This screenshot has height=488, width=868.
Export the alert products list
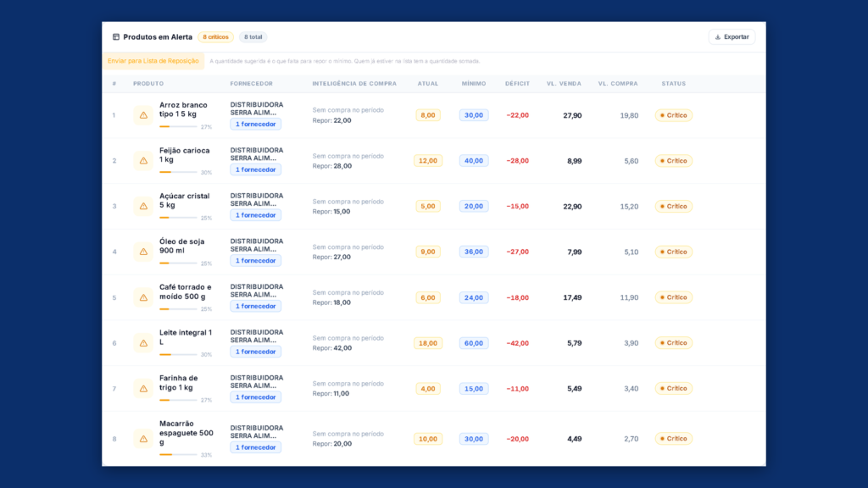732,37
